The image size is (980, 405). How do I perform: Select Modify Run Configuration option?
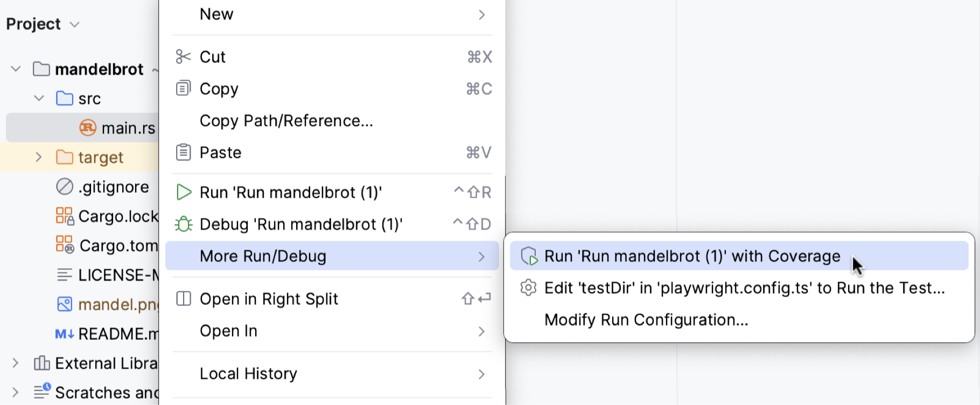[x=646, y=320]
